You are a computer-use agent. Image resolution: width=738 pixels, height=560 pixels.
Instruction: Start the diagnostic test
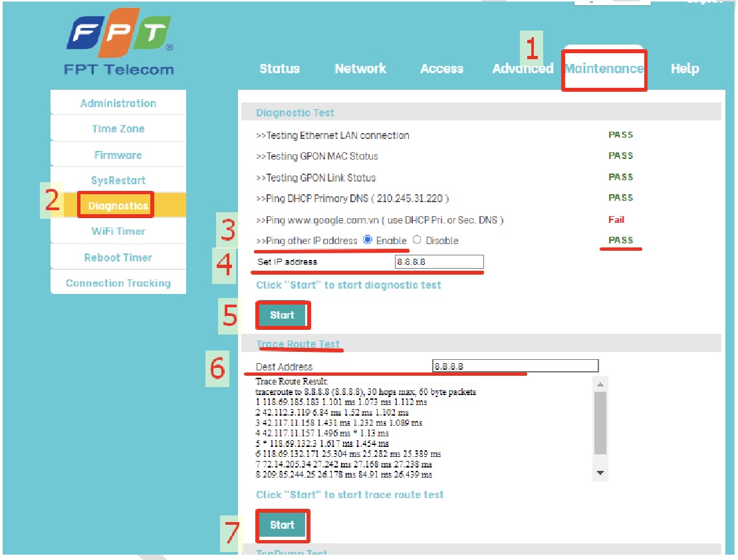pos(282,315)
